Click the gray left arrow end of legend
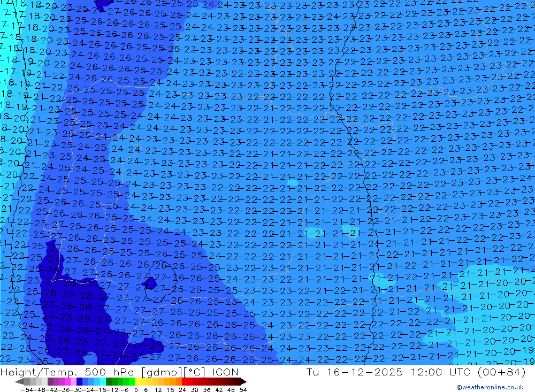Image resolution: width=535 pixels, height=392 pixels. (x=19, y=381)
